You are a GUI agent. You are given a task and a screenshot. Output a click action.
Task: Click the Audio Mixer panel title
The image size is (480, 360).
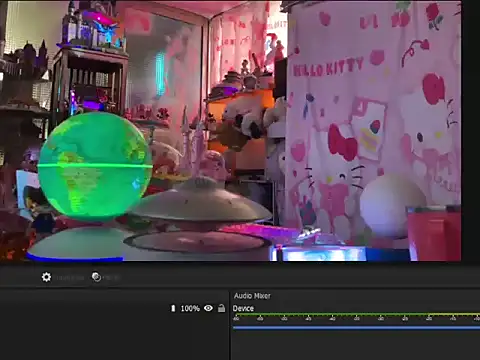pos(252,296)
